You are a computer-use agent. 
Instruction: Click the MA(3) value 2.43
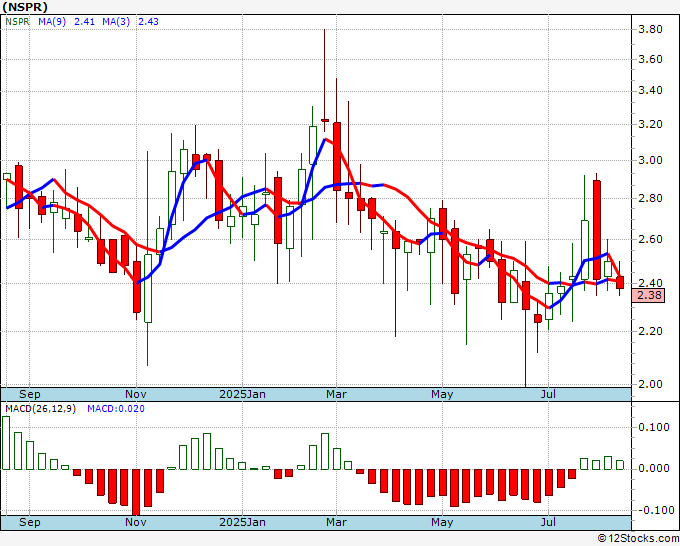tap(148, 22)
